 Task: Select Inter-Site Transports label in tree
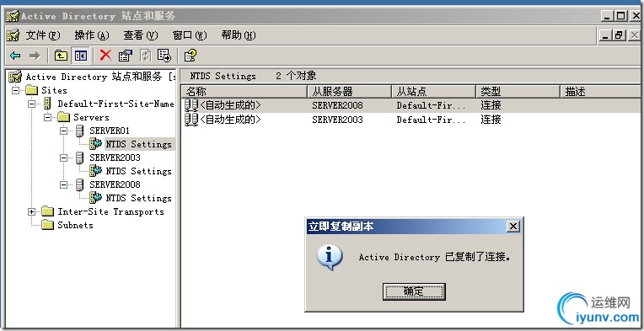click(111, 211)
